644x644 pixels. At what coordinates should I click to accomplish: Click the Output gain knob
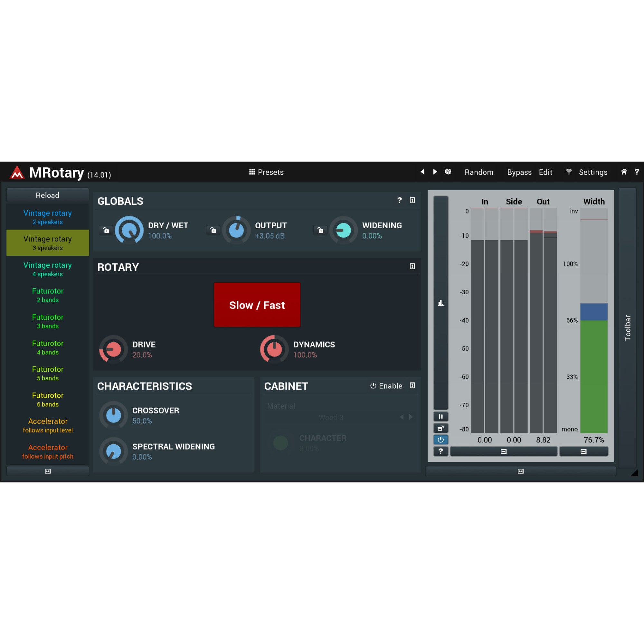(236, 230)
